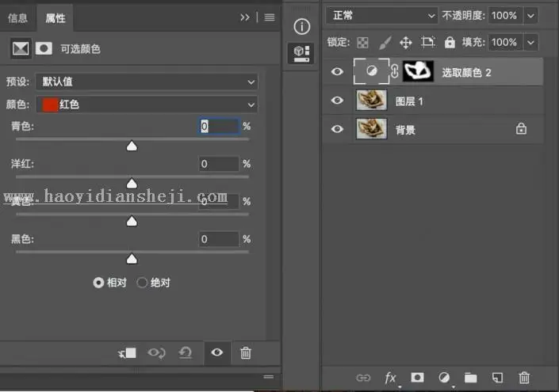Click the lock all padlock icon
Image resolution: width=559 pixels, height=392 pixels.
[450, 43]
